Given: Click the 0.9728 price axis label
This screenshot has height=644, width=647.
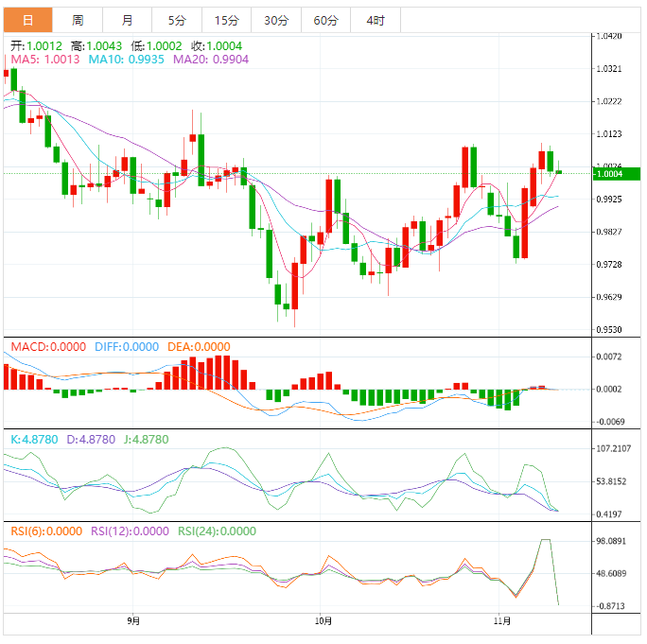Looking at the screenshot, I should tap(609, 265).
